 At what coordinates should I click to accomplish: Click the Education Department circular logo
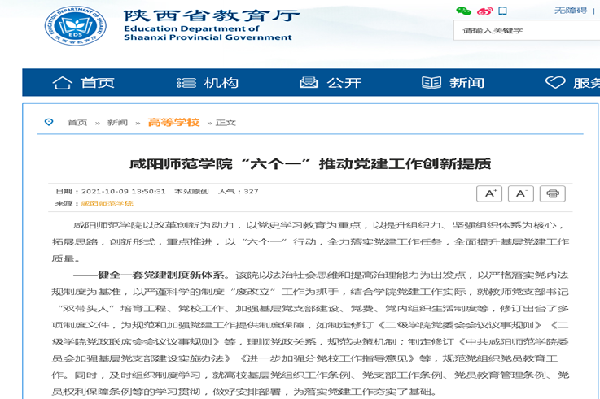[76, 26]
